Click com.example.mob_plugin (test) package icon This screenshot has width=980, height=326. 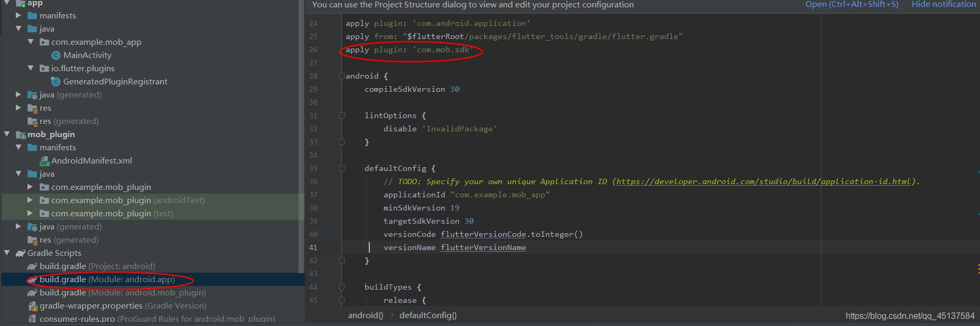tap(44, 214)
